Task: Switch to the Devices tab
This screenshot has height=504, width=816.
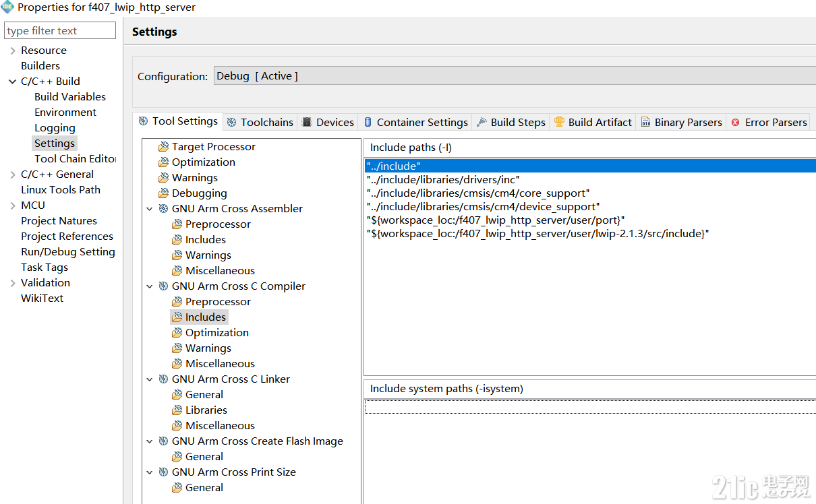Action: [x=328, y=123]
